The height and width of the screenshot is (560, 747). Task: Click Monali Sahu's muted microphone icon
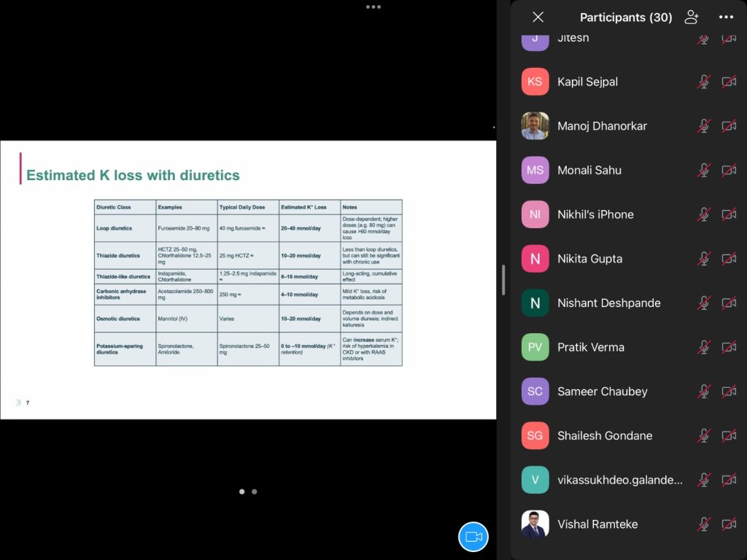[x=704, y=170]
